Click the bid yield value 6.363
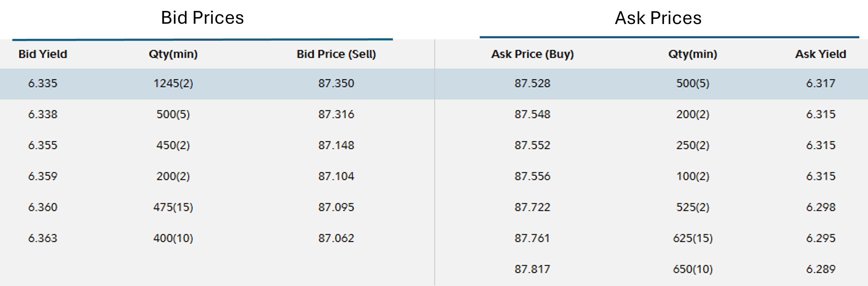 point(43,238)
